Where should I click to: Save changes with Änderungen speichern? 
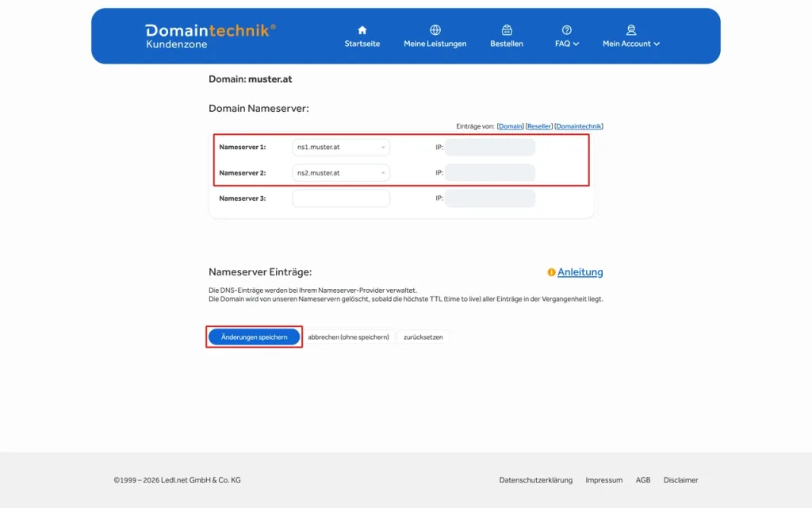[255, 337]
